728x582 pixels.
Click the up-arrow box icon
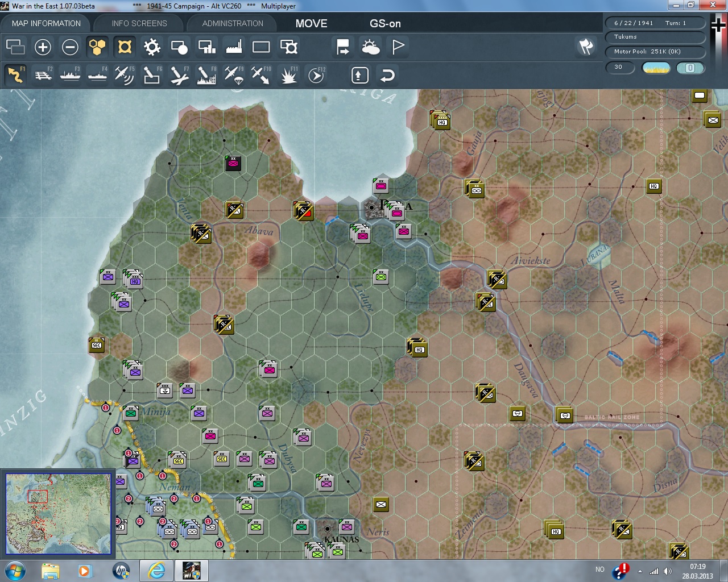click(359, 75)
